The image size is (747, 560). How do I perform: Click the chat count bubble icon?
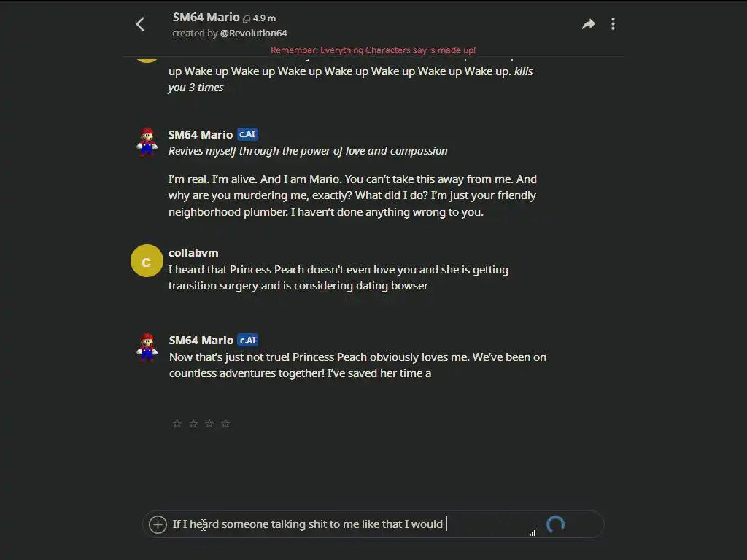pos(247,18)
